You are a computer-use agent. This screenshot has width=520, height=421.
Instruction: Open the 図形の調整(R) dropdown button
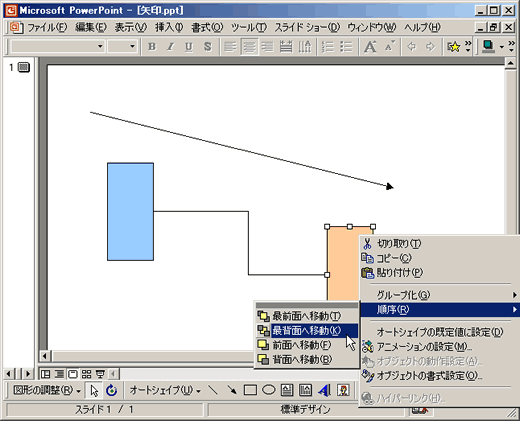click(x=47, y=390)
